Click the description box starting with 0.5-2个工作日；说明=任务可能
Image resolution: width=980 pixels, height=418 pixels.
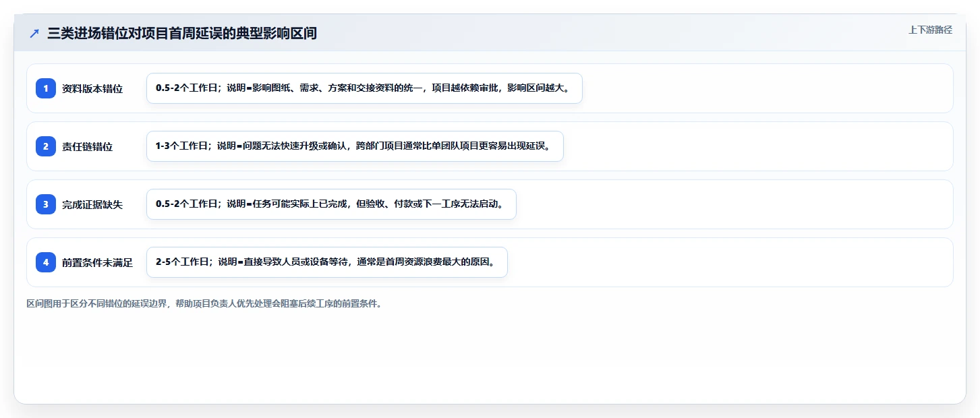tap(331, 204)
